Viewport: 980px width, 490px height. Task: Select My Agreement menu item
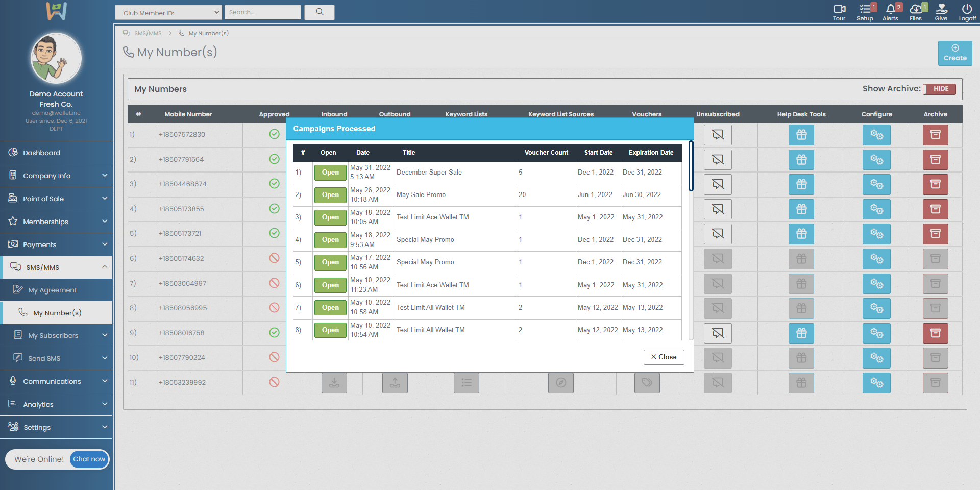point(53,290)
